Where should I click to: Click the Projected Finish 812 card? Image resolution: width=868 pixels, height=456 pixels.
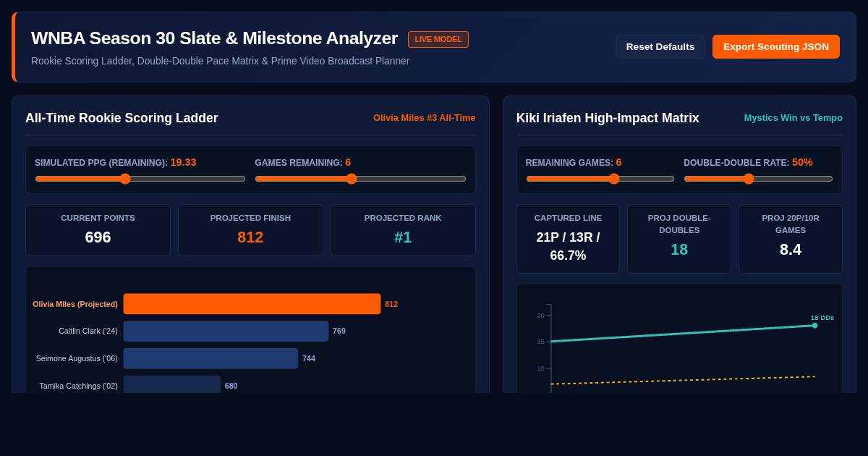coord(250,230)
